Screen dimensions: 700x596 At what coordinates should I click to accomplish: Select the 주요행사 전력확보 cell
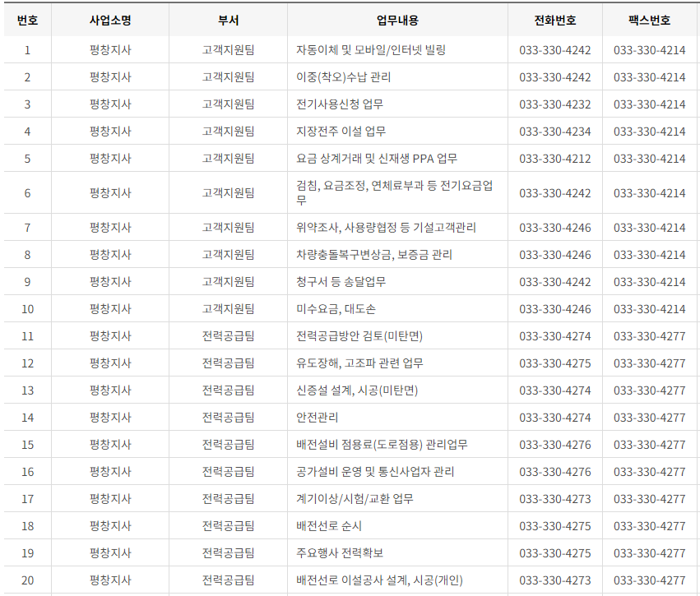(333, 552)
